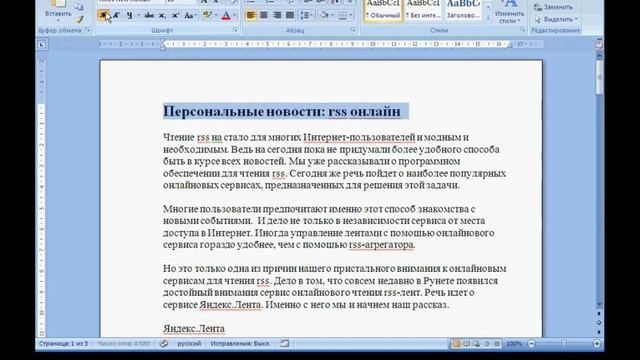
Task: Click the underlined word 'Интернет-пользователей'
Action: [359, 137]
